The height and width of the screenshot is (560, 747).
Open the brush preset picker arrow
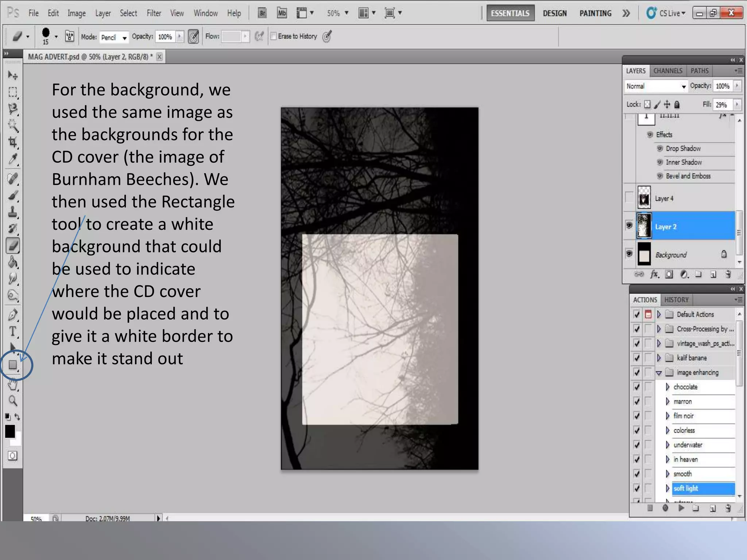click(x=56, y=37)
